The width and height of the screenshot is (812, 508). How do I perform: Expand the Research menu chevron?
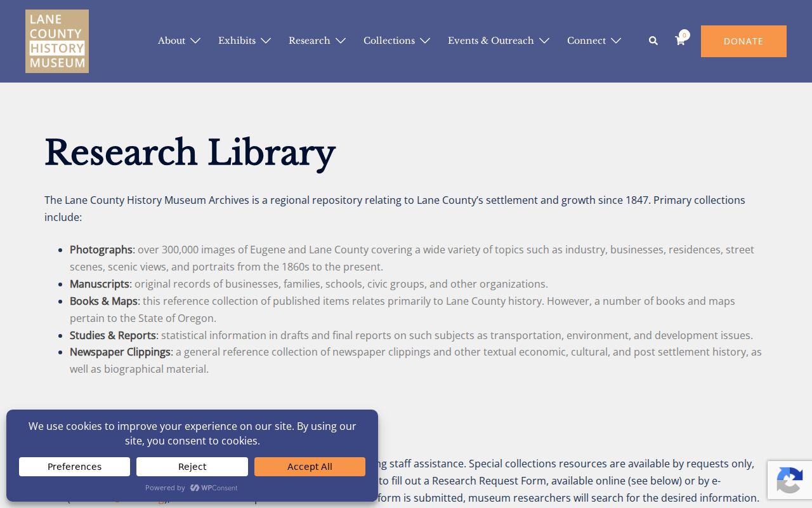341,41
